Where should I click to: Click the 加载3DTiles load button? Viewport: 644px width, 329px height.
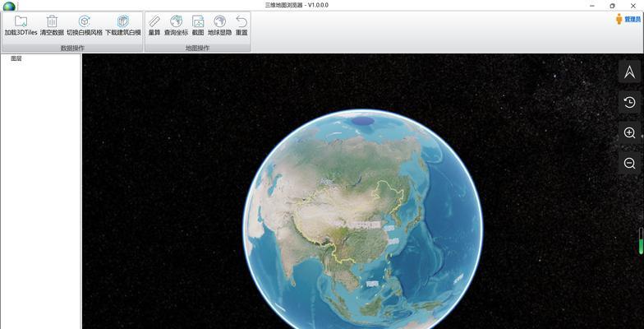pyautogui.click(x=21, y=25)
